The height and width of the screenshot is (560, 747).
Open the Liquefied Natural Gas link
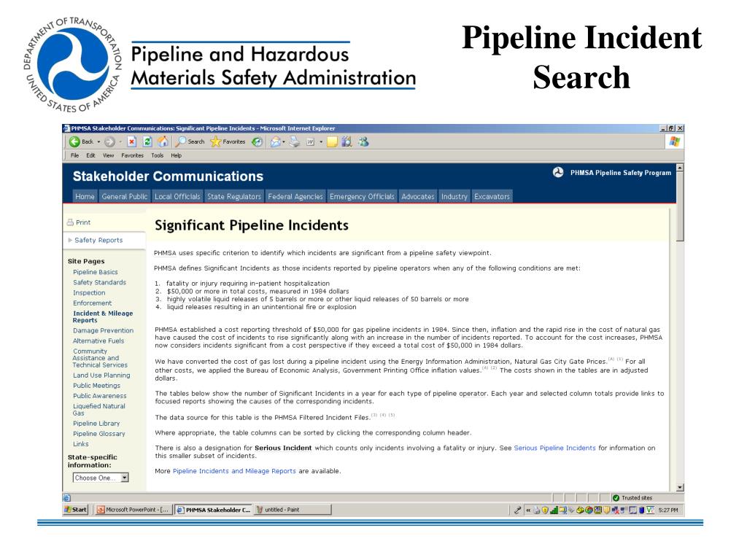[99, 410]
